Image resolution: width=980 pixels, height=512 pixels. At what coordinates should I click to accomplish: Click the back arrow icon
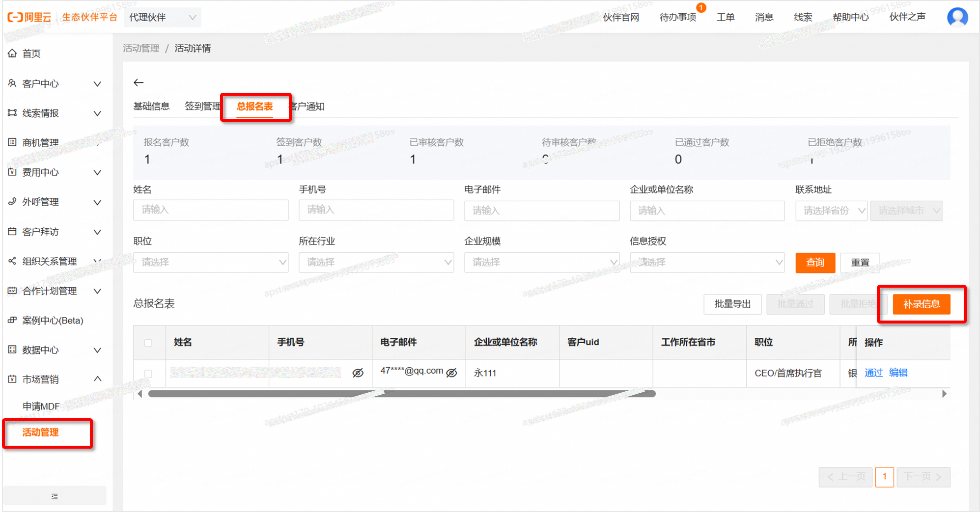tap(139, 82)
